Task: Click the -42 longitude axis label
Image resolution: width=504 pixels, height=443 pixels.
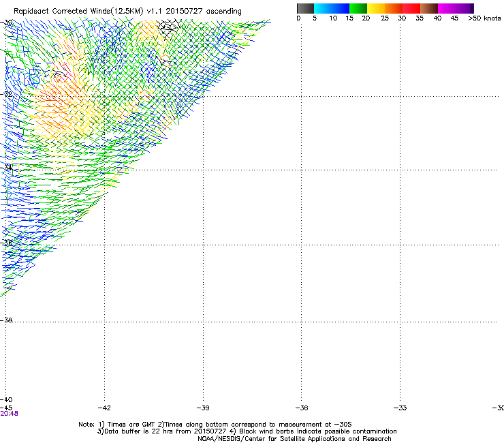Action: point(104,408)
